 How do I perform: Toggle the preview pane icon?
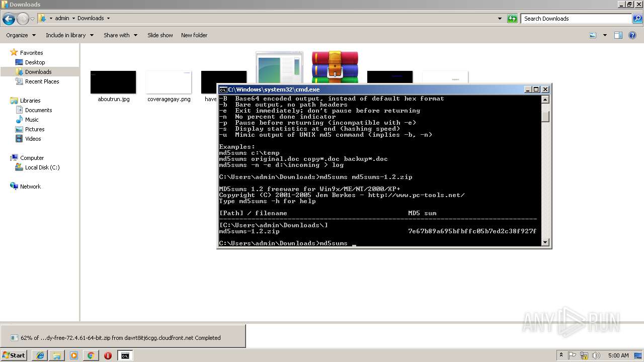coord(618,35)
